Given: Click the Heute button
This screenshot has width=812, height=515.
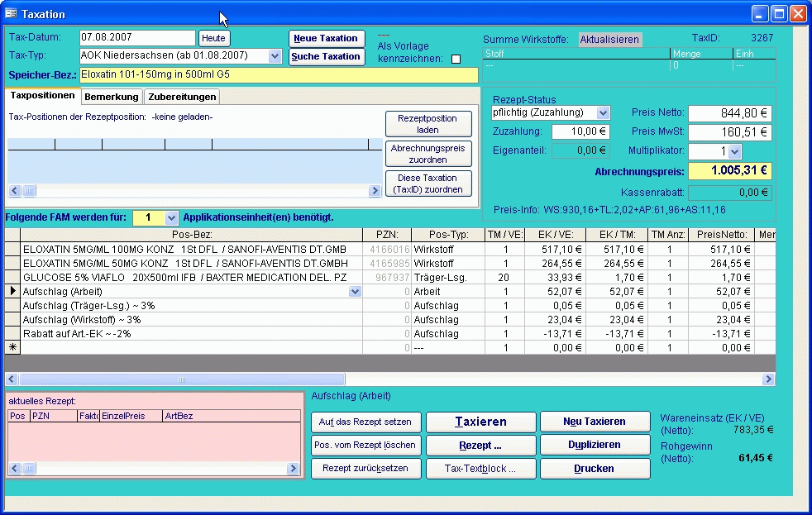Looking at the screenshot, I should click(x=213, y=38).
